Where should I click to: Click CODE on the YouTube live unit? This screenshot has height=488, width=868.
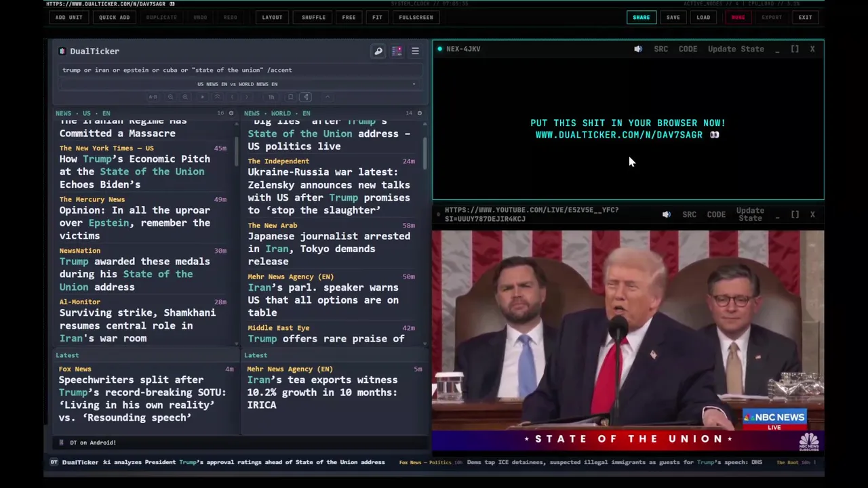click(x=716, y=214)
